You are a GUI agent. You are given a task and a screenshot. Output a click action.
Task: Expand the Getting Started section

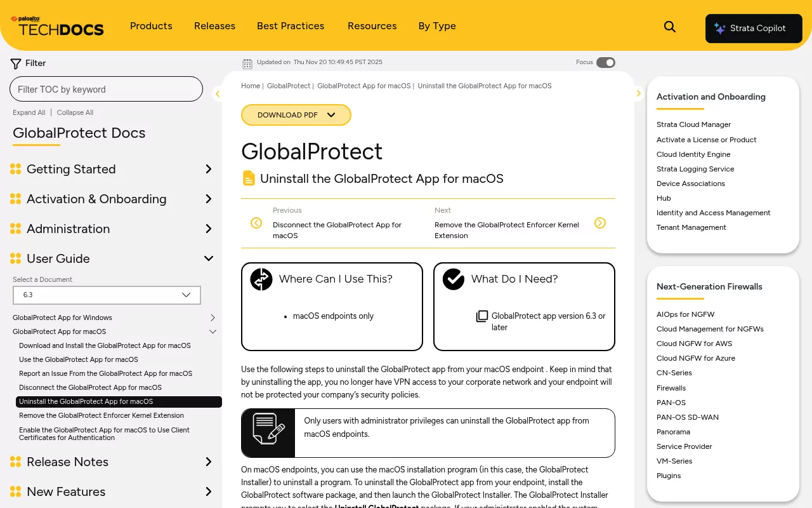[208, 169]
